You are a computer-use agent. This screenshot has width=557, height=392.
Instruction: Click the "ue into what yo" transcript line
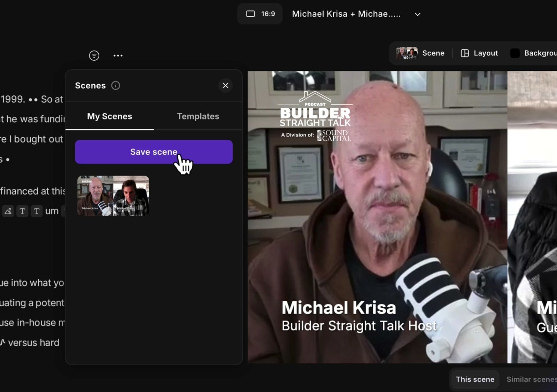(32, 283)
